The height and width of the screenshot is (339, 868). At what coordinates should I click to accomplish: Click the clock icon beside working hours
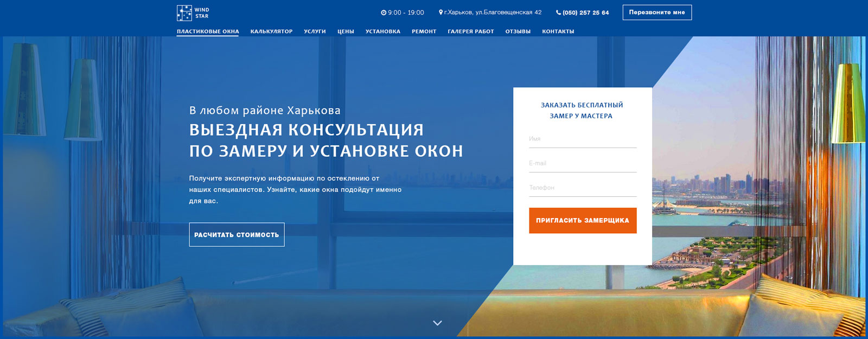click(384, 12)
